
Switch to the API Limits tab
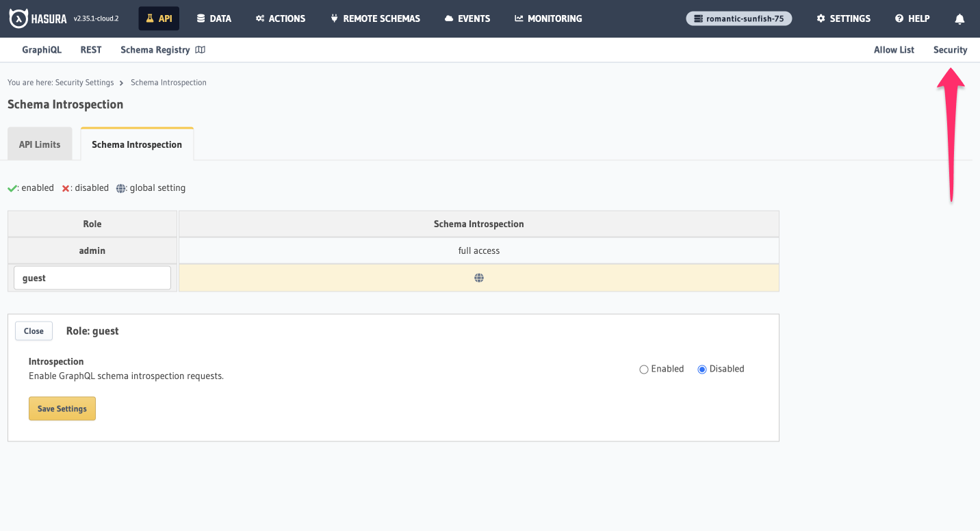[39, 144]
